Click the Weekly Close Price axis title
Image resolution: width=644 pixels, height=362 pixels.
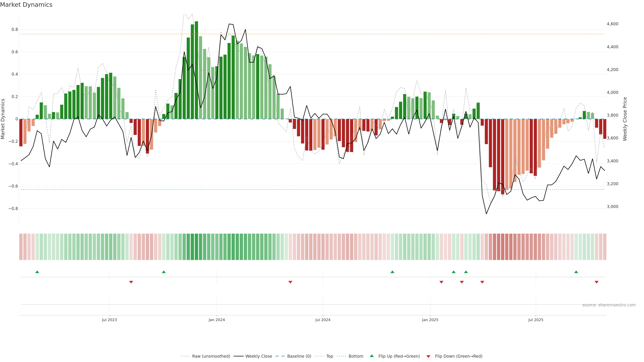(x=625, y=119)
